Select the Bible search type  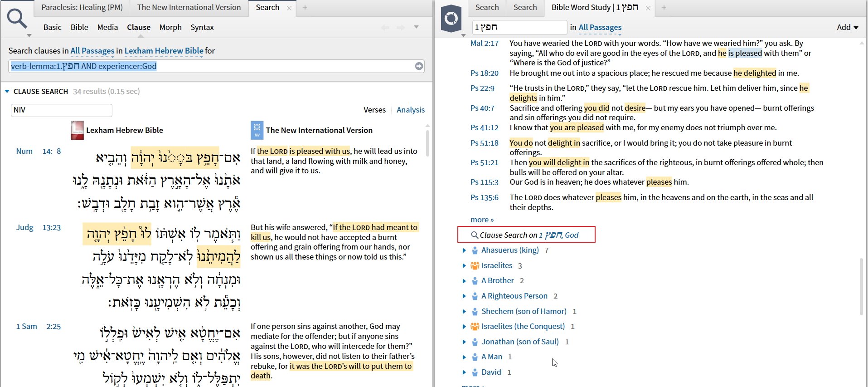click(79, 27)
